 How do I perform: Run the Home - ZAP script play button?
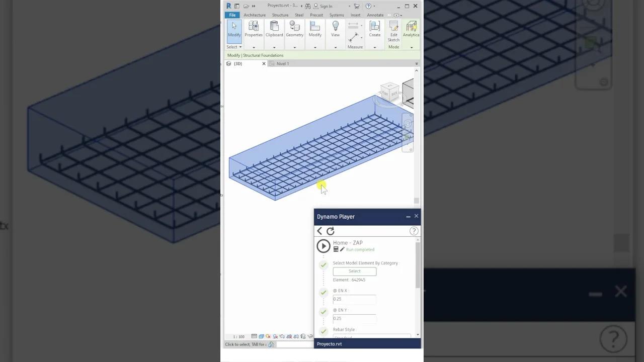coord(324,246)
